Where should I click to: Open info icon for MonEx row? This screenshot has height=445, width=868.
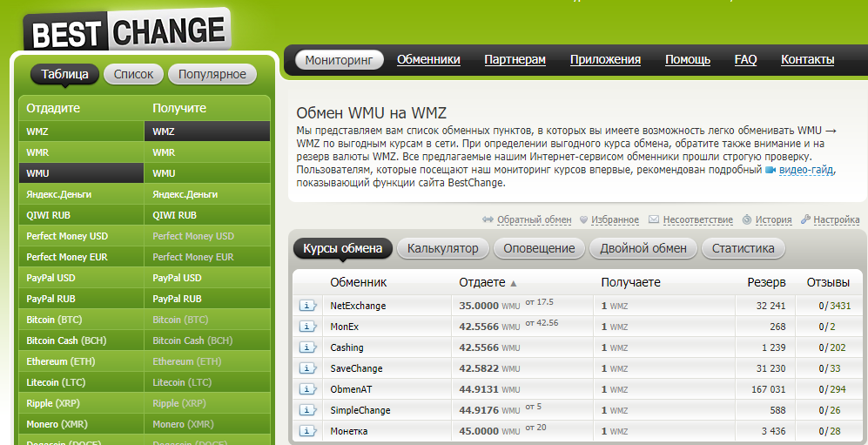308,327
